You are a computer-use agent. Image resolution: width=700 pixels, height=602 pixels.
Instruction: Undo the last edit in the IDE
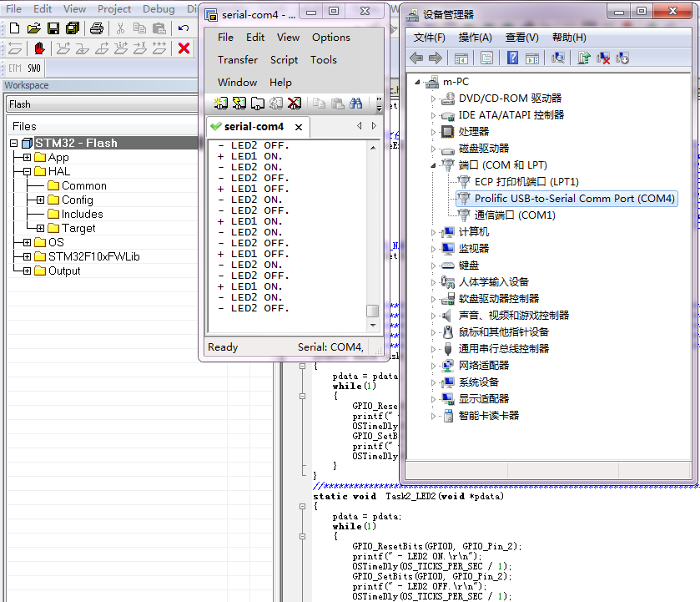[x=184, y=28]
